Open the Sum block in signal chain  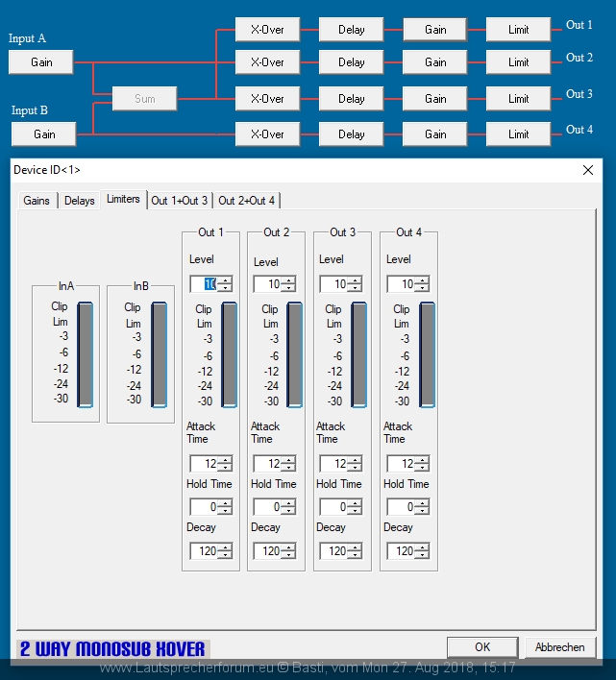[144, 99]
